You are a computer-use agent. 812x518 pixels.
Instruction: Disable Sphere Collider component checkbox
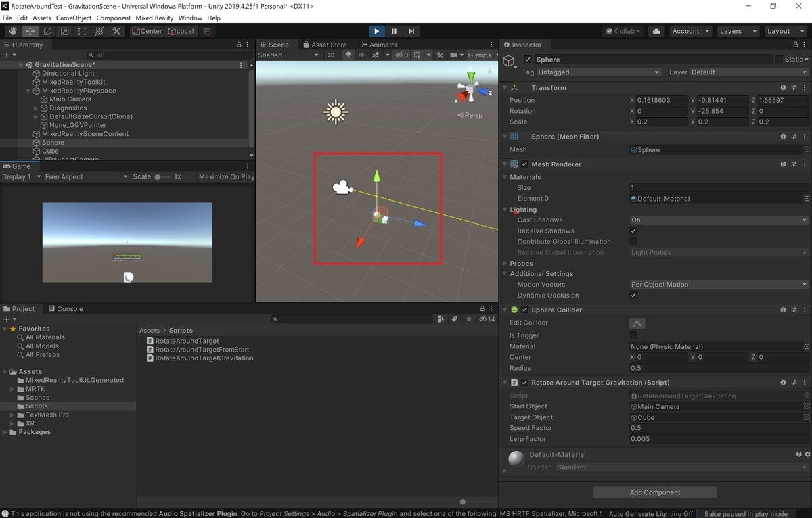coord(524,310)
